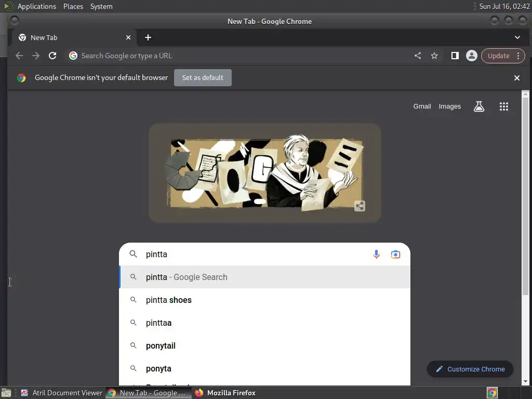Click the show desktop icon in taskbar
The image size is (532, 399).
click(x=6, y=393)
